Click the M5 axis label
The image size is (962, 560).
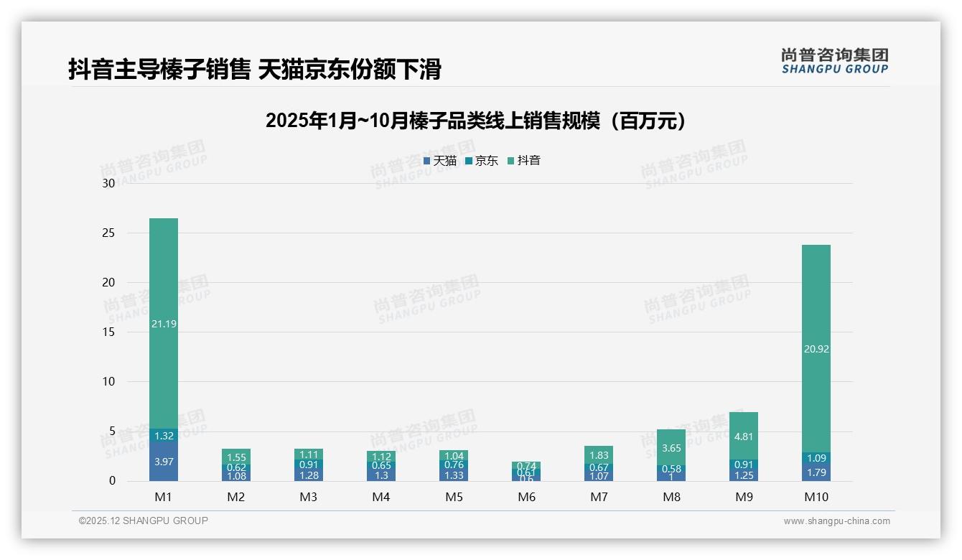pos(454,496)
